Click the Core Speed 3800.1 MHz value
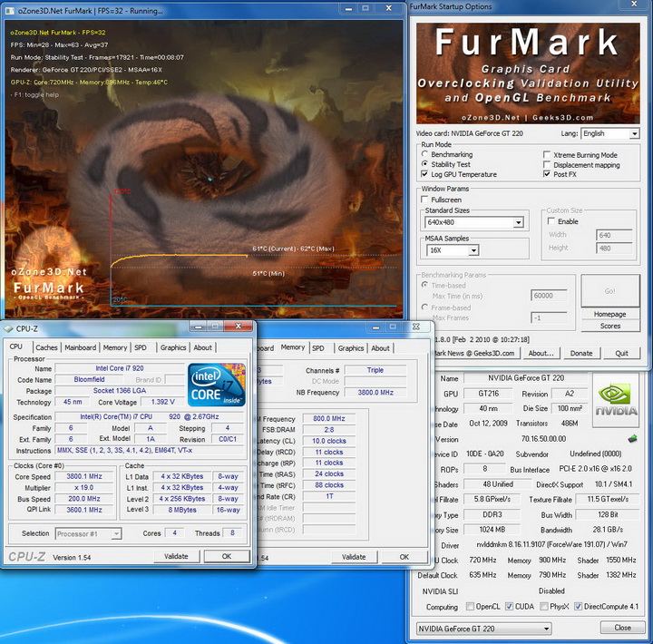Screen dimensions: 653x644 84,476
